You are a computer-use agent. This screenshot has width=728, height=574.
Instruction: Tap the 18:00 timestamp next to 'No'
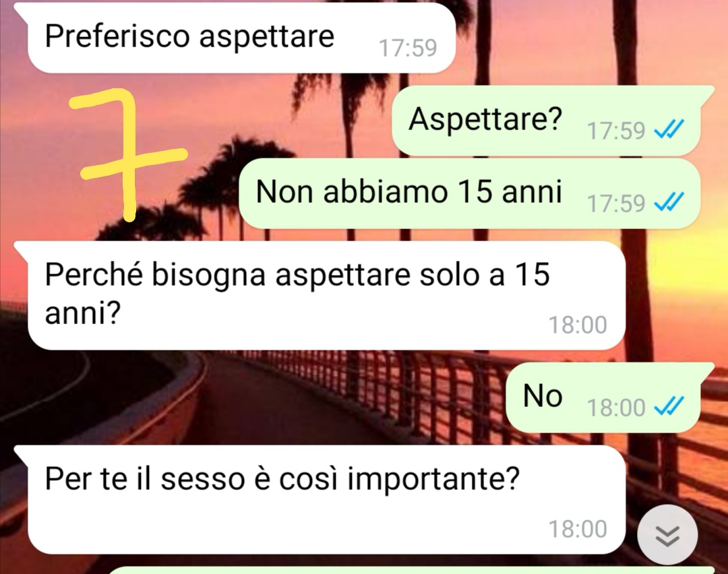615,408
